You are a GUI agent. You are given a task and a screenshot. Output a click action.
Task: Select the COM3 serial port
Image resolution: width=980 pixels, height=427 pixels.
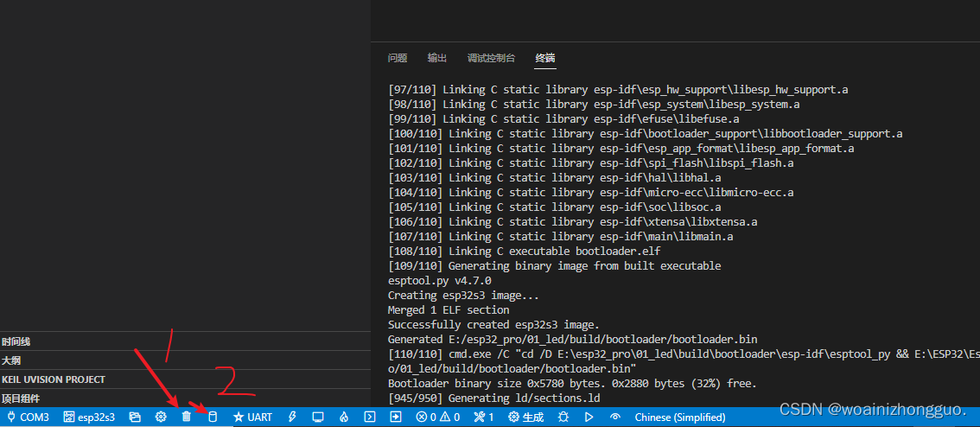pyautogui.click(x=27, y=417)
